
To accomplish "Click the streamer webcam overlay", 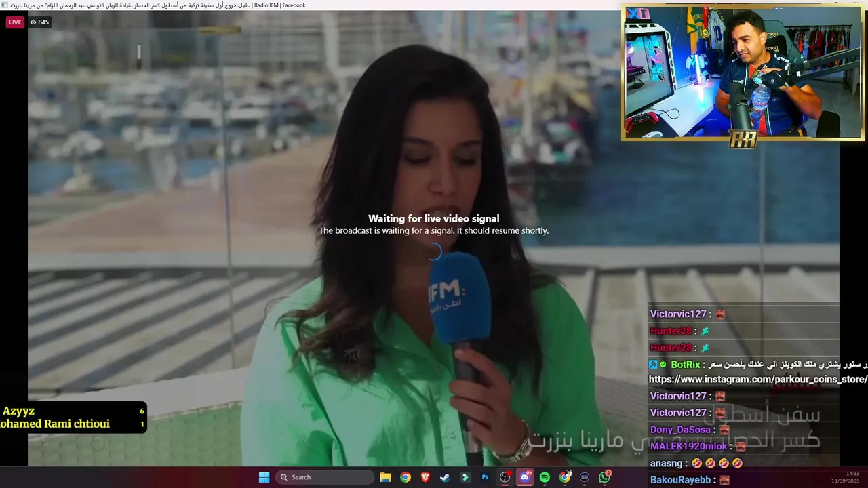I will [743, 72].
